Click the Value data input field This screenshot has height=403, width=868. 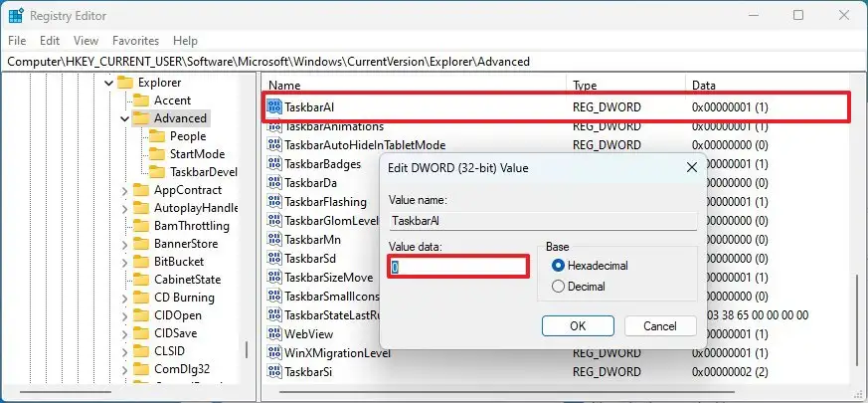pos(457,267)
